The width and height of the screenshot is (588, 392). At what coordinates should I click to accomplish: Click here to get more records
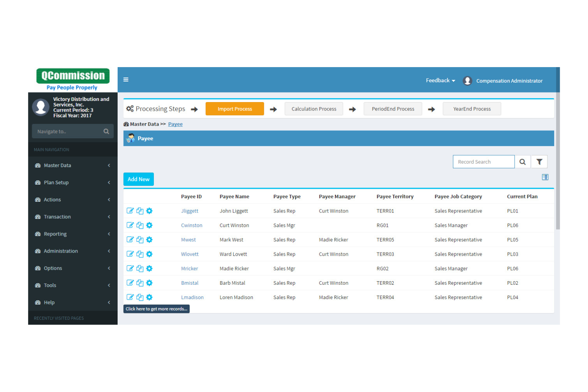(156, 309)
